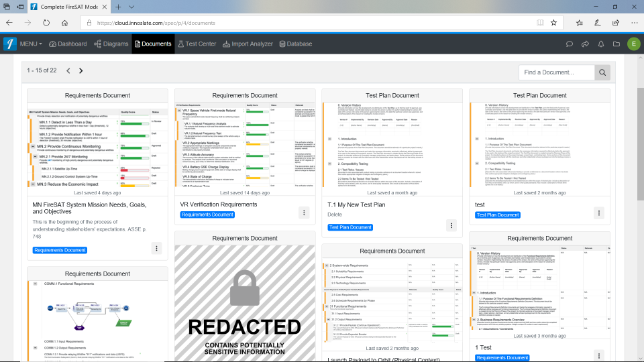
Task: Open MN FireSAT System Mission Needs title
Action: pos(89,208)
